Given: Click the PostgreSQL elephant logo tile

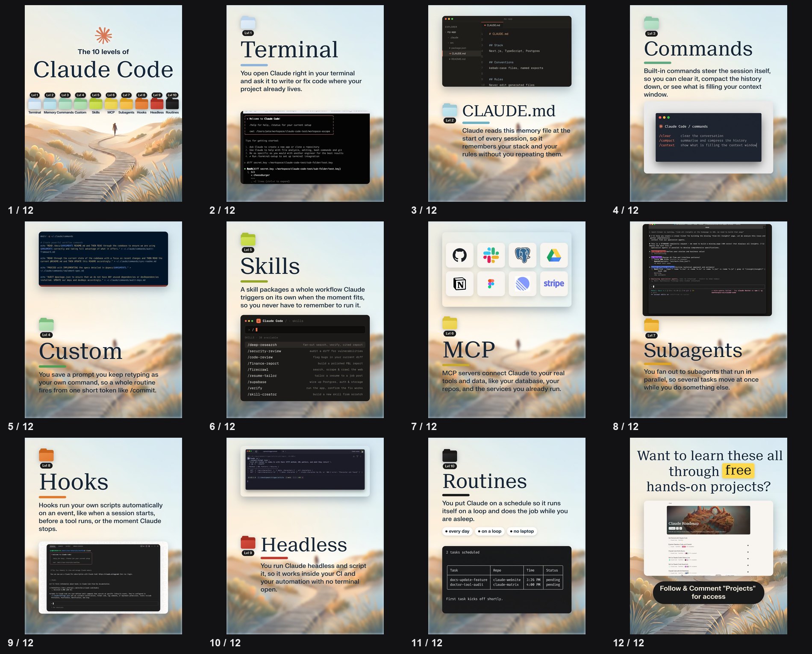Looking at the screenshot, I should (x=523, y=255).
